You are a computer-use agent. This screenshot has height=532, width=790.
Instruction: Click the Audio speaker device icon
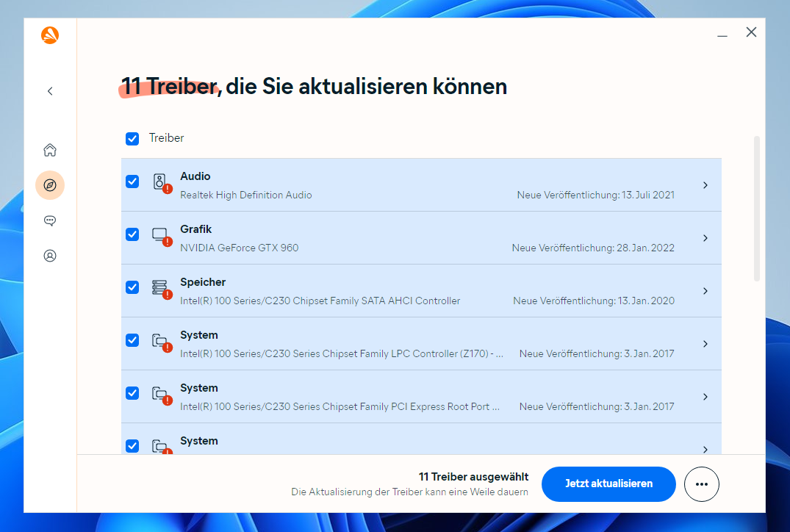pyautogui.click(x=162, y=184)
